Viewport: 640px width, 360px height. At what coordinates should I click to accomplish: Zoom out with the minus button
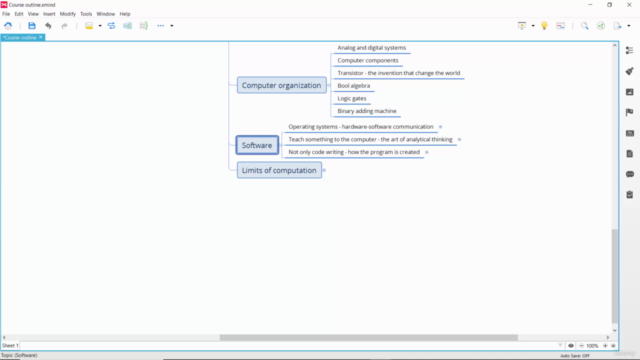[581, 346]
